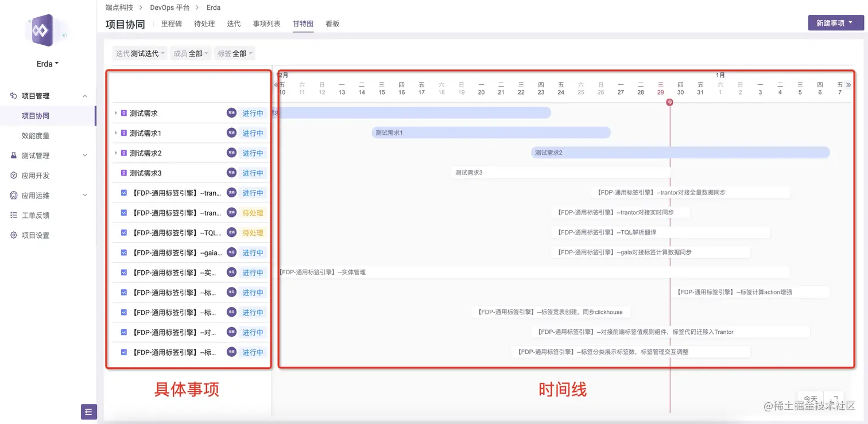This screenshot has width=868, height=424.
Task: Click the 应用开发 hexagon icon
Action: (14, 176)
